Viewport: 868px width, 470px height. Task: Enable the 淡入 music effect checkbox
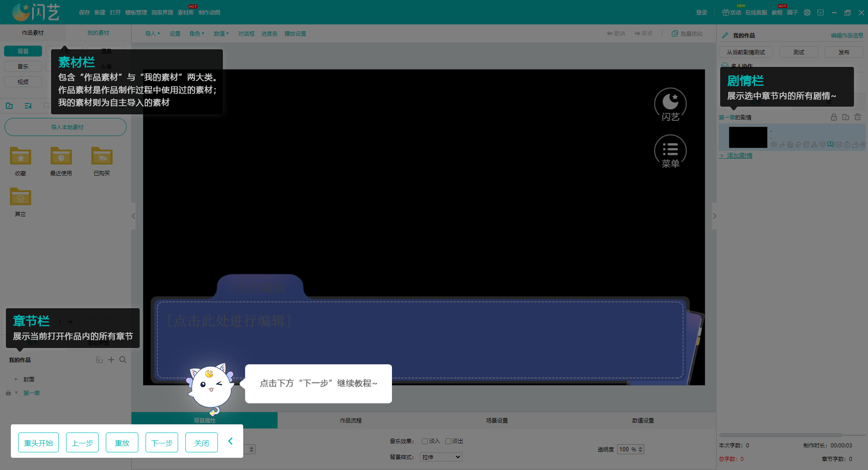tap(425, 441)
